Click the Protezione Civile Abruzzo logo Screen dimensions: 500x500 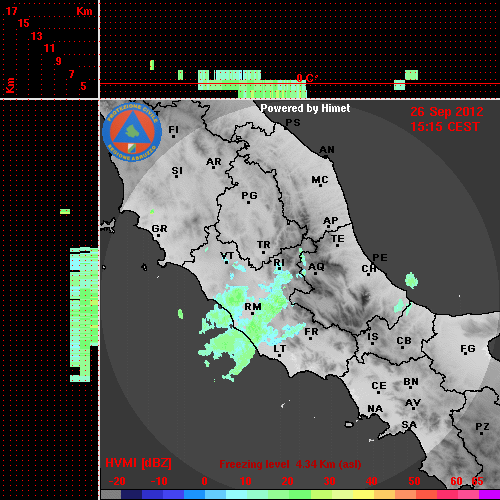(x=132, y=132)
